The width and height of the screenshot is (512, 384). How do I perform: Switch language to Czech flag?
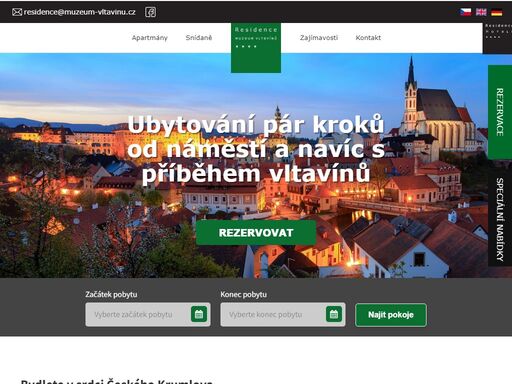[465, 12]
